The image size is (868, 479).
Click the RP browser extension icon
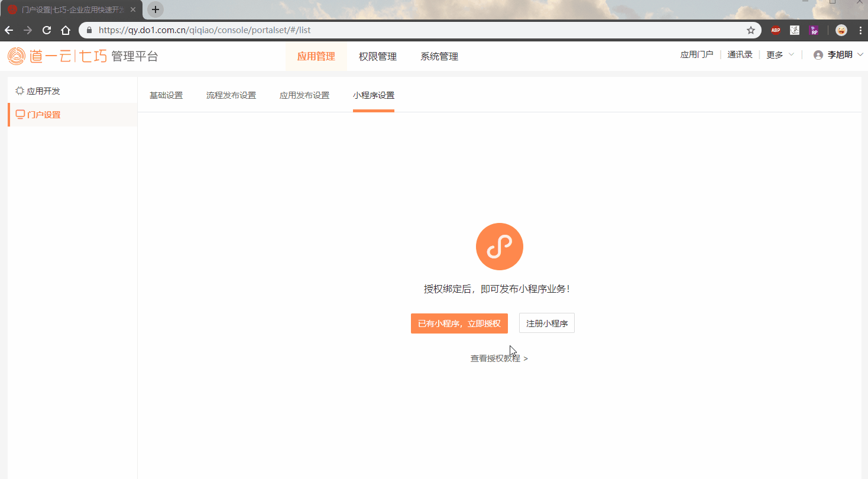[x=815, y=30]
